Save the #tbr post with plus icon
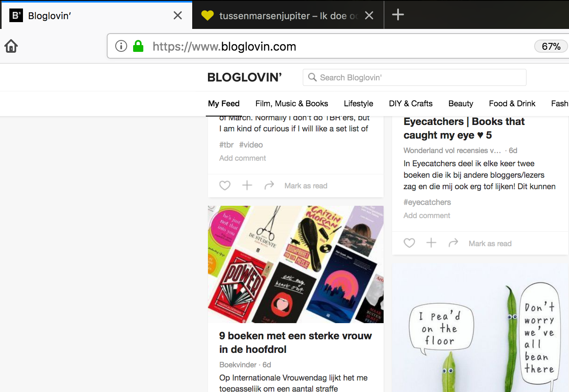This screenshot has height=392, width=569. [247, 185]
